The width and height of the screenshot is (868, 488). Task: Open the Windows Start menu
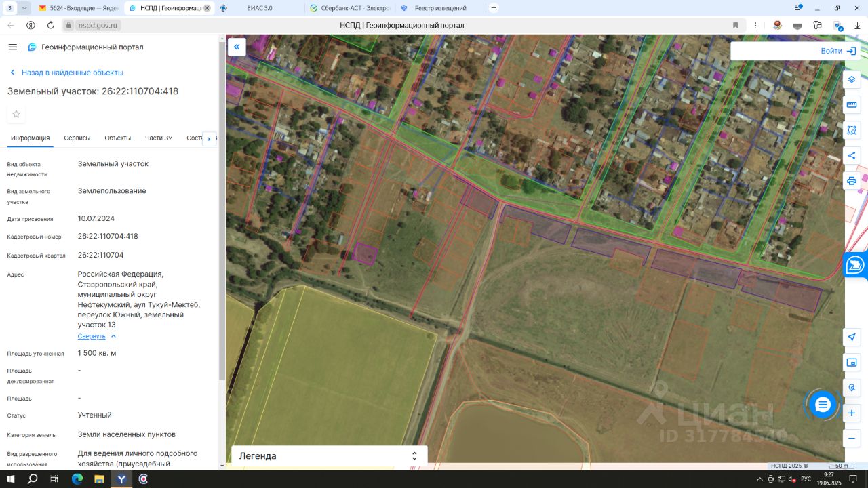click(x=11, y=479)
